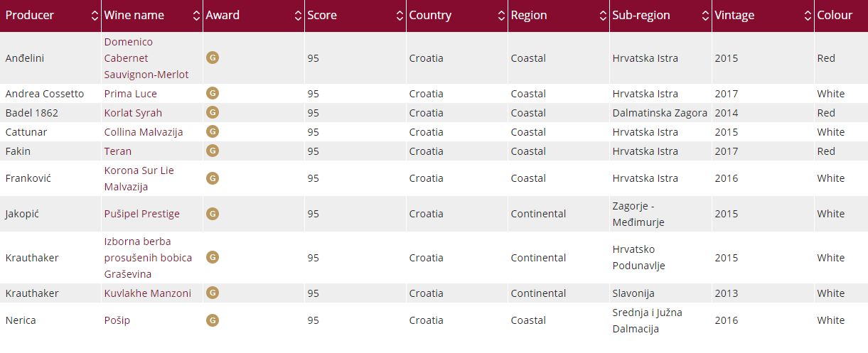This screenshot has height=353, width=868.
Task: Select the Sub-region column header
Action: (641, 16)
